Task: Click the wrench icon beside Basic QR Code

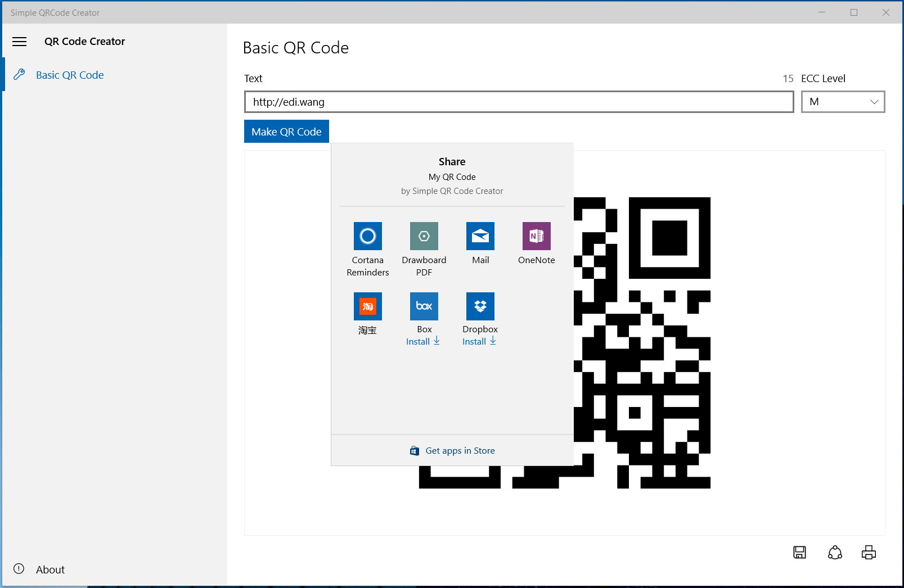Action: click(x=19, y=74)
